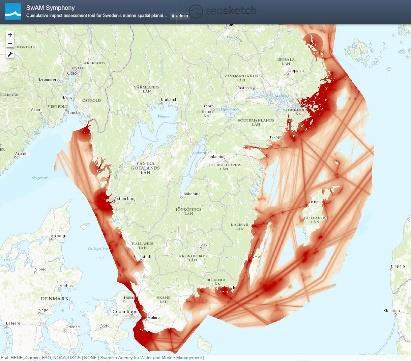Open the wrench tools button
The width and height of the screenshot is (411, 361).
pyautogui.click(x=10, y=54)
